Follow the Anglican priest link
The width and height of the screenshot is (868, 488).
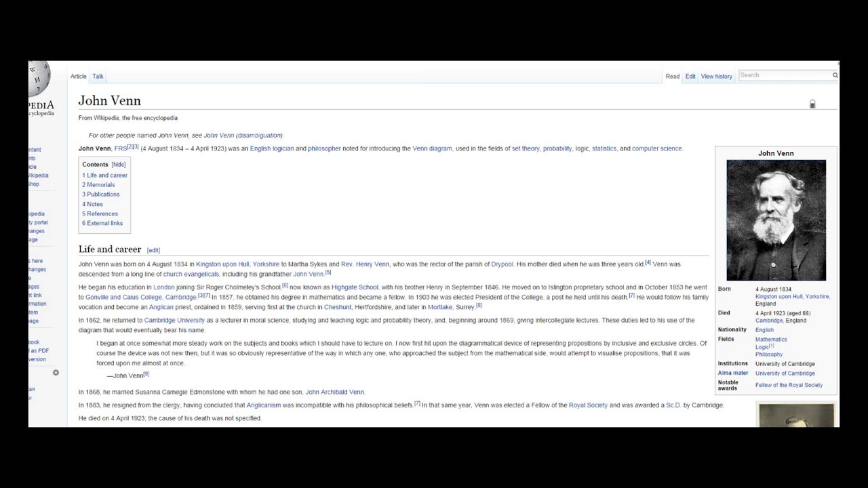tap(161, 307)
